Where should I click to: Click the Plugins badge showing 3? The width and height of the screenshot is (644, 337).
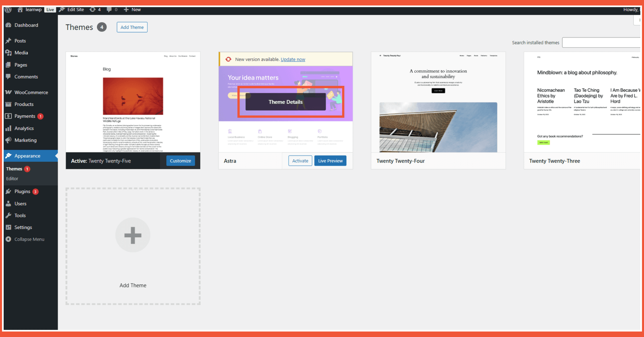pyautogui.click(x=35, y=192)
